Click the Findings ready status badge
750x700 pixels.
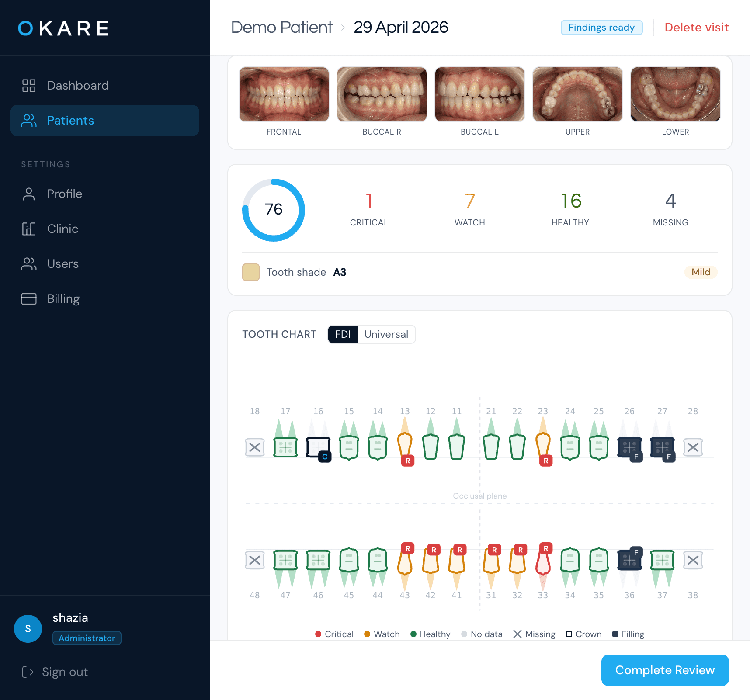[602, 28]
